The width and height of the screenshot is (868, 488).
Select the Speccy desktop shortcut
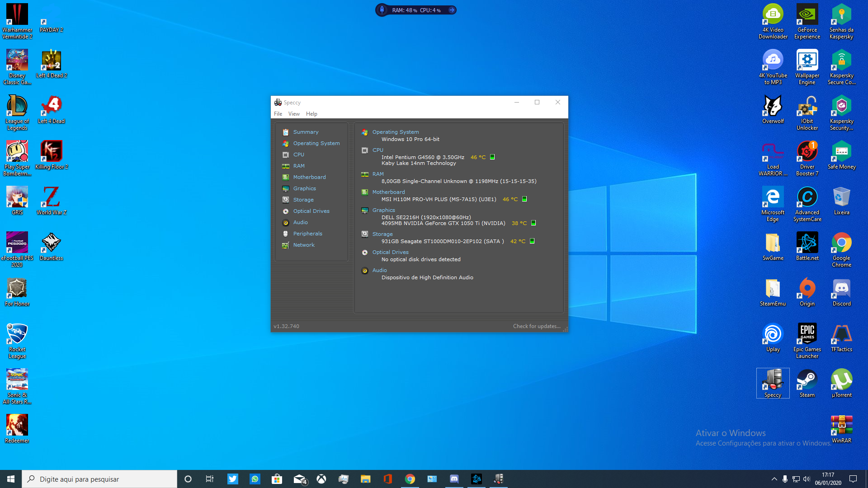tap(773, 383)
